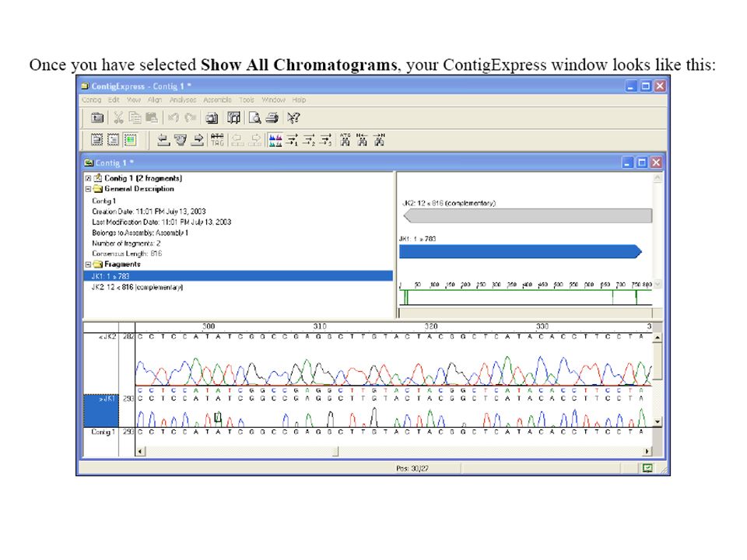Click the Belongs to Assembly: Assembly 1 line

pyautogui.click(x=140, y=233)
